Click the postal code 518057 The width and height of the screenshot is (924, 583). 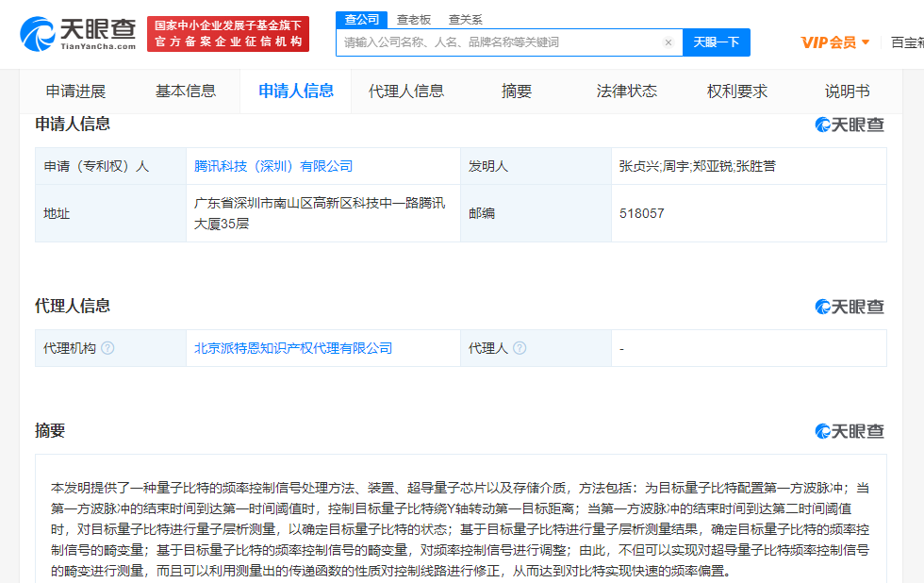(642, 213)
